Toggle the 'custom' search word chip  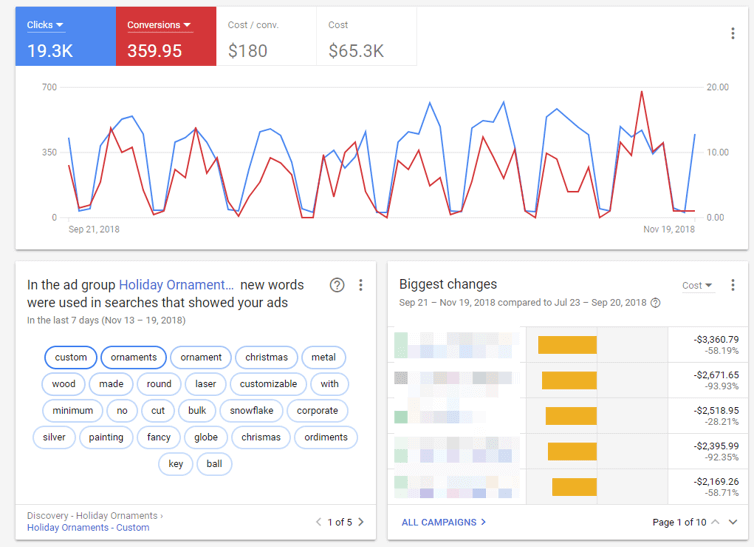click(71, 357)
